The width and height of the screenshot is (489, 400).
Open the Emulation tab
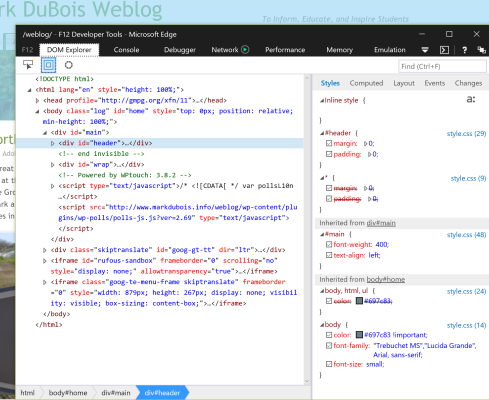click(390, 50)
